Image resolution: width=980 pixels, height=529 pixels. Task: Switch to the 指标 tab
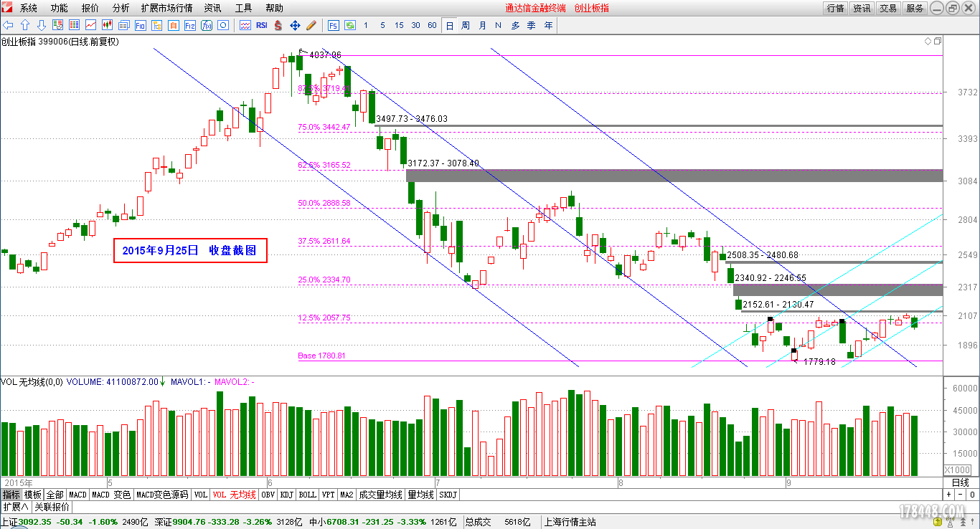click(x=11, y=495)
